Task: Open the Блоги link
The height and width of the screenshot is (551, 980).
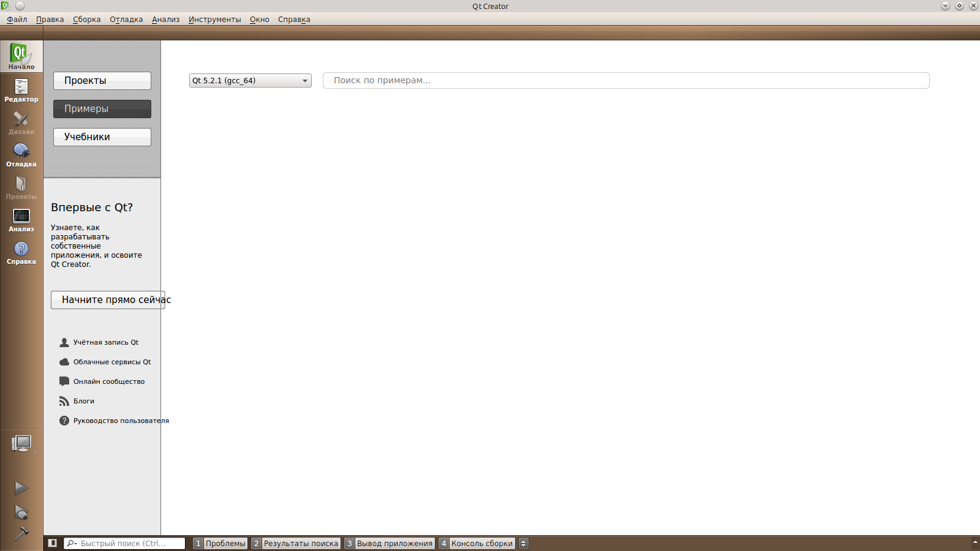Action: coord(84,401)
